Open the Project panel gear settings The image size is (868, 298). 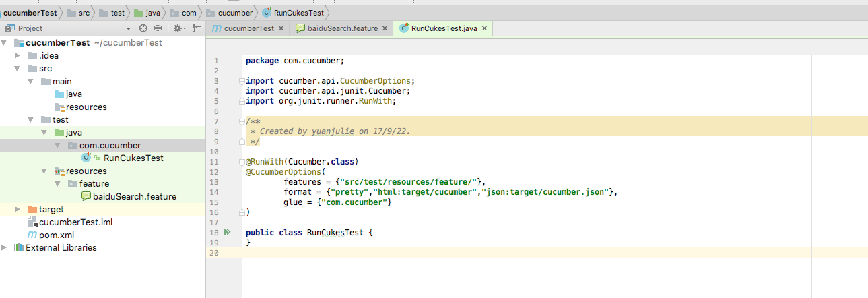[178, 28]
